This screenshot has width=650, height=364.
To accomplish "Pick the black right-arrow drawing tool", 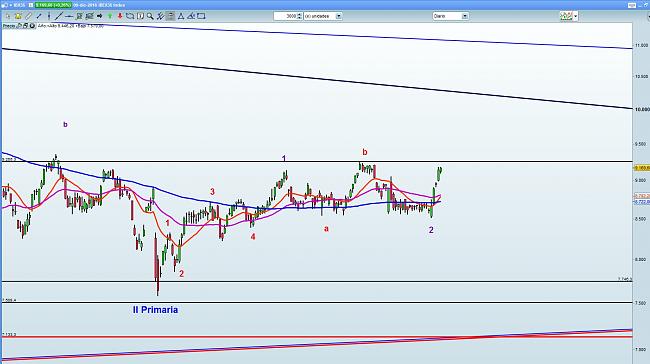I will (99, 16).
